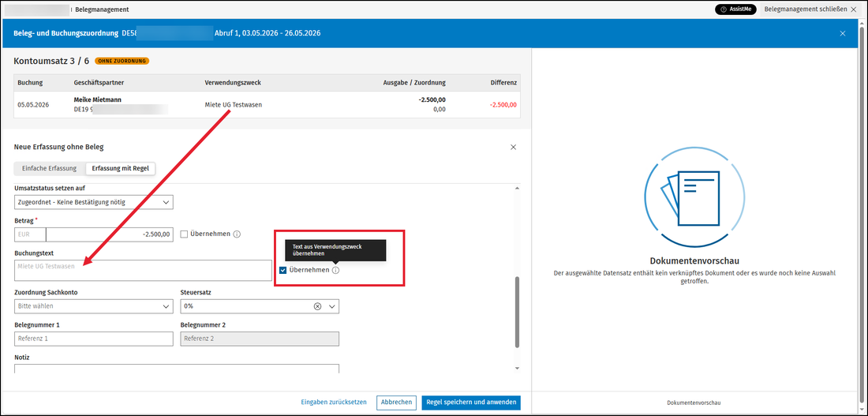This screenshot has height=416, width=868.
Task: Clear the Steuersatz 0% value
Action: pyautogui.click(x=318, y=306)
